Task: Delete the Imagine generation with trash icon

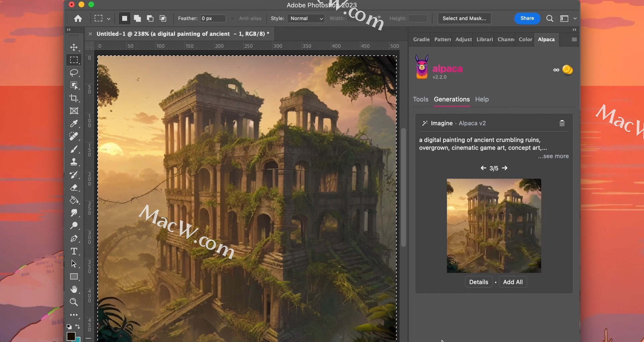Action: pyautogui.click(x=562, y=123)
